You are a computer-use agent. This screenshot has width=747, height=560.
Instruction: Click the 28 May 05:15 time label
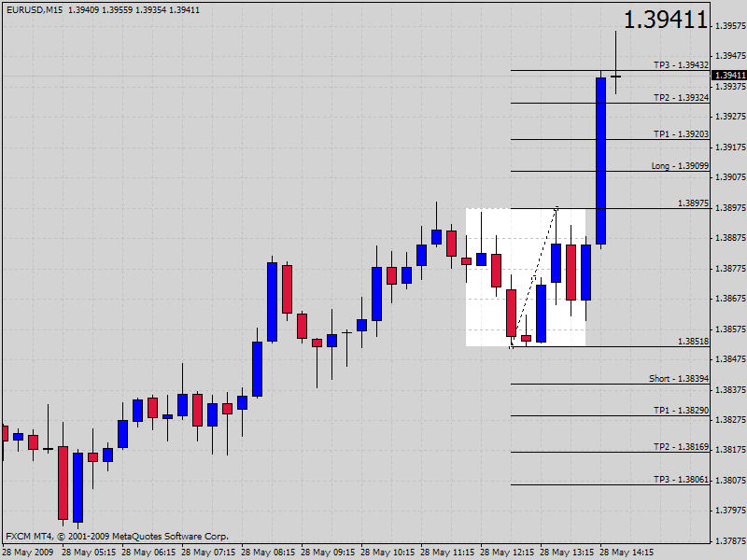click(x=89, y=553)
